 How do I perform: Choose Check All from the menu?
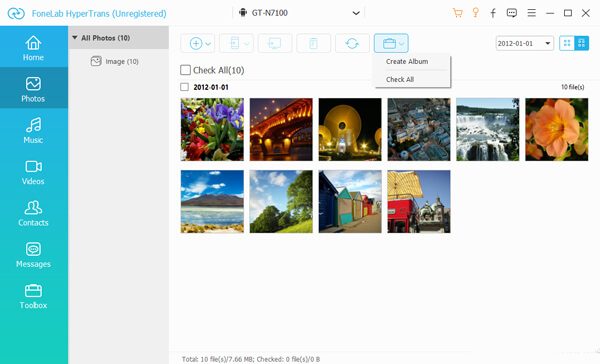click(x=400, y=79)
